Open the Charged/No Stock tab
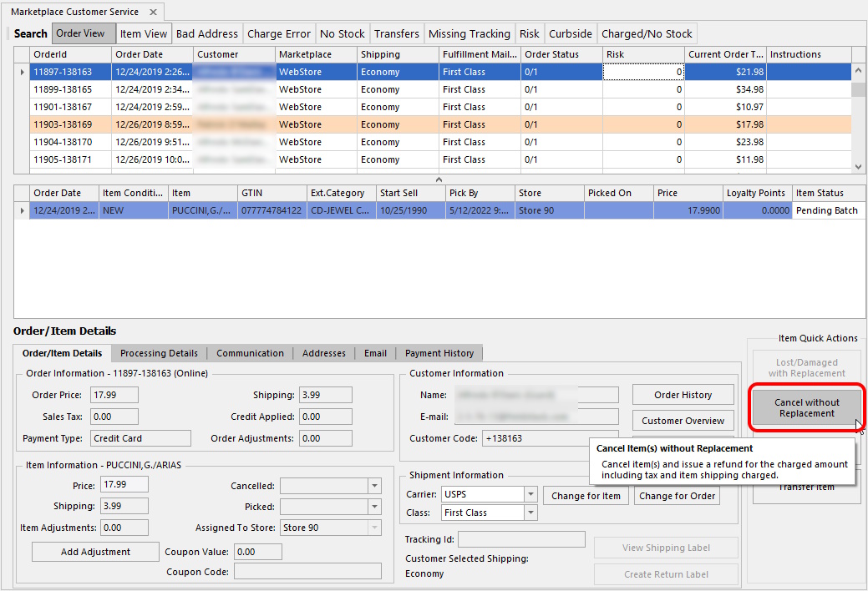 (647, 33)
